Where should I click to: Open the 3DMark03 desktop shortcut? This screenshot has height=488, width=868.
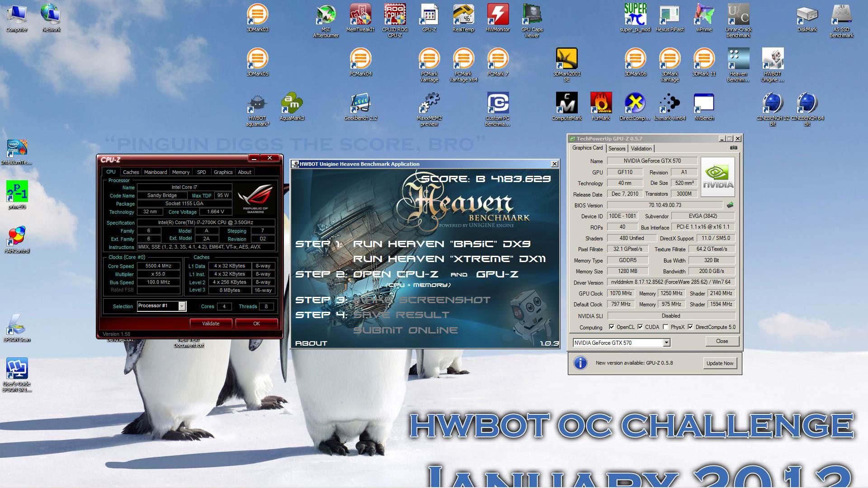[x=257, y=17]
